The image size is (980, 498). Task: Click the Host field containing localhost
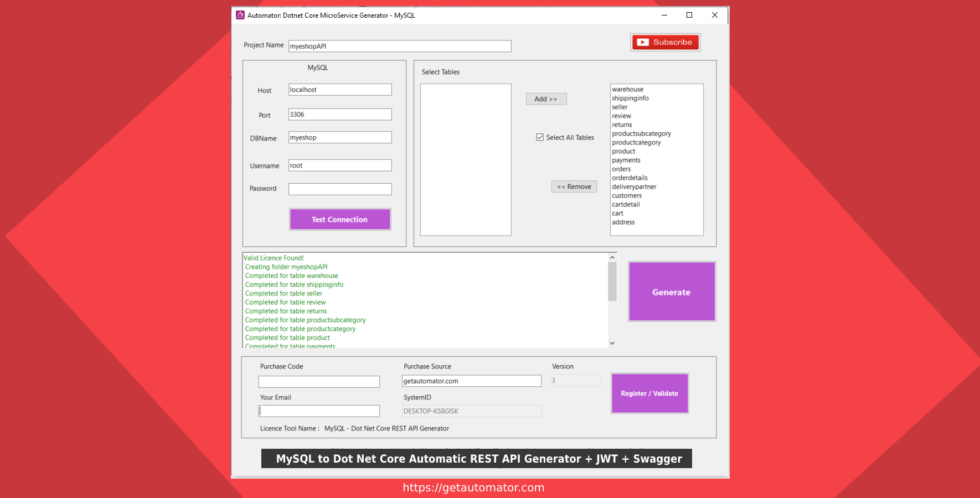coord(340,90)
